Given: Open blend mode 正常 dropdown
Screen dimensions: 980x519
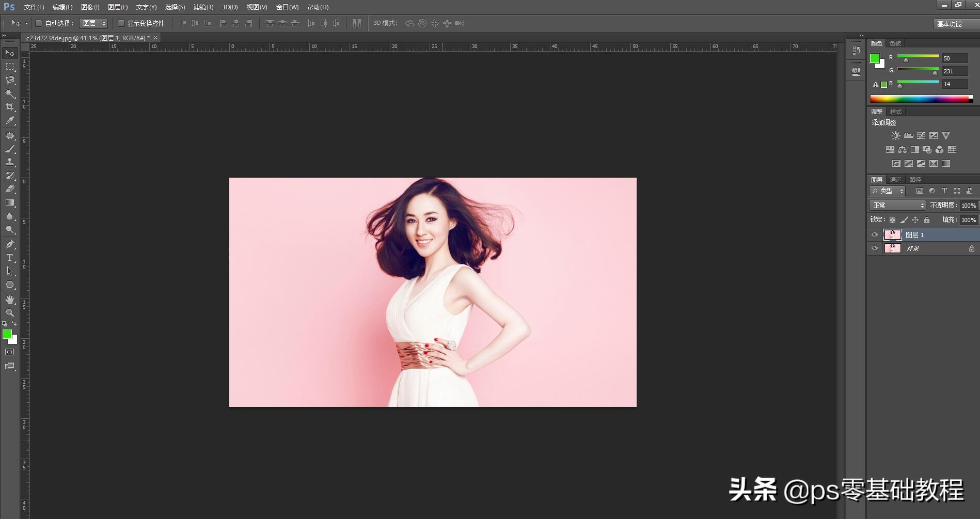Looking at the screenshot, I should [897, 206].
